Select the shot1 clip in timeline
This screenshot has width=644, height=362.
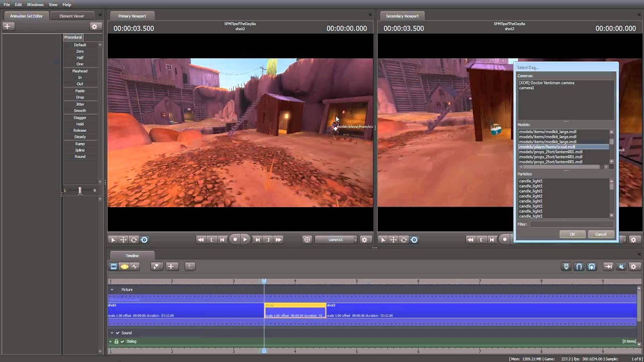click(186, 310)
